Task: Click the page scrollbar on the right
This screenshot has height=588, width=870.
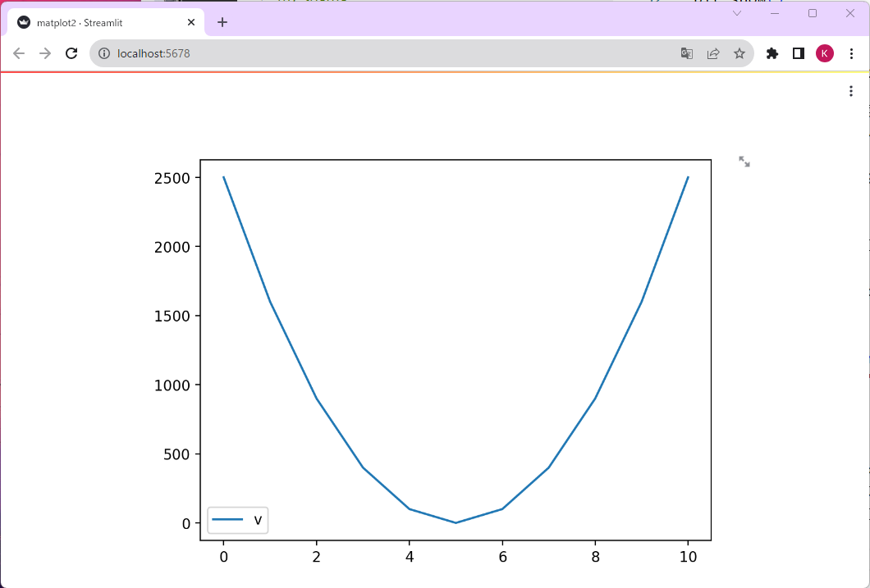Action: coord(865,328)
